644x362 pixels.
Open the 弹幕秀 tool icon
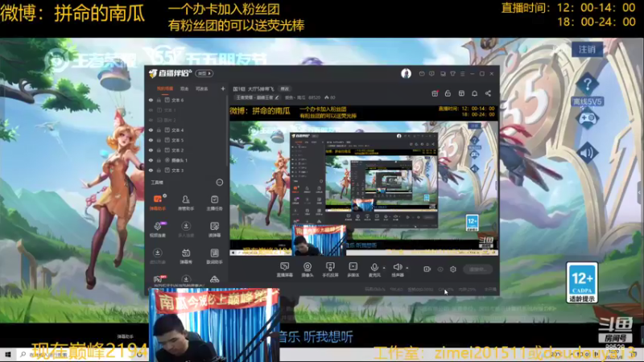(186, 256)
